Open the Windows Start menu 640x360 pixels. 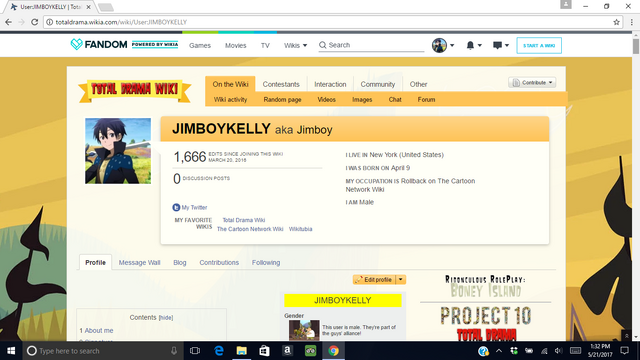pos(11,351)
